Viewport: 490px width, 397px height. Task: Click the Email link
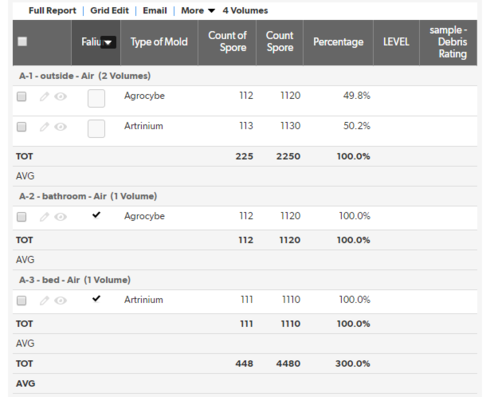tap(155, 11)
